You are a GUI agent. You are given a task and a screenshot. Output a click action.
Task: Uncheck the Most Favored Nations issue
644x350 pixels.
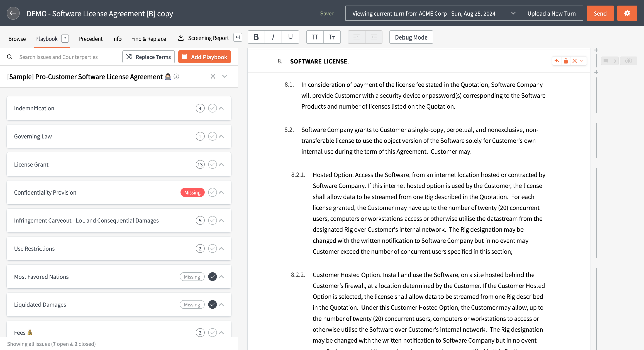(212, 277)
